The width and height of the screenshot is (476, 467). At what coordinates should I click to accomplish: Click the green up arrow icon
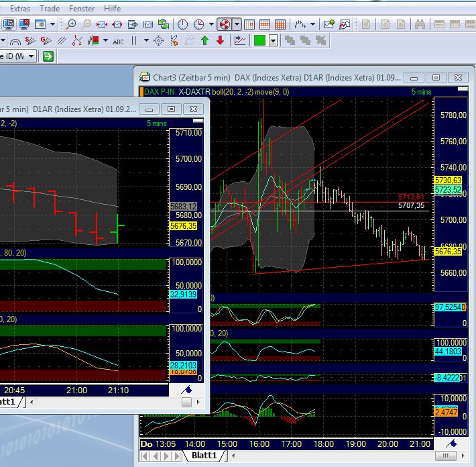coord(205,41)
